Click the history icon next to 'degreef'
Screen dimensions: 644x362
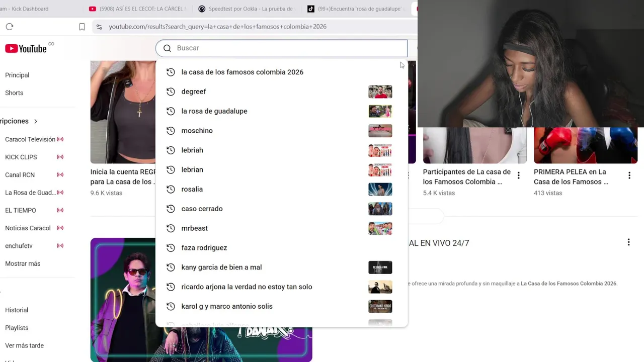coord(171,92)
